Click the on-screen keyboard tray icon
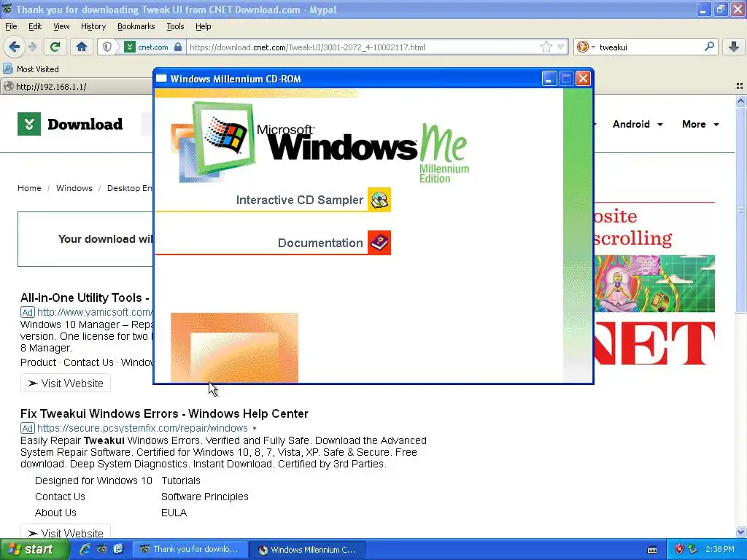 [x=652, y=550]
